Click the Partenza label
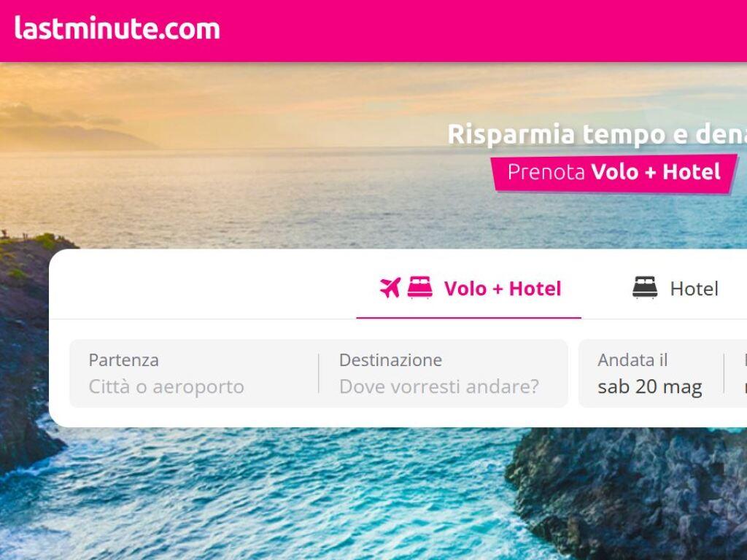This screenshot has width=747, height=560. [x=123, y=360]
